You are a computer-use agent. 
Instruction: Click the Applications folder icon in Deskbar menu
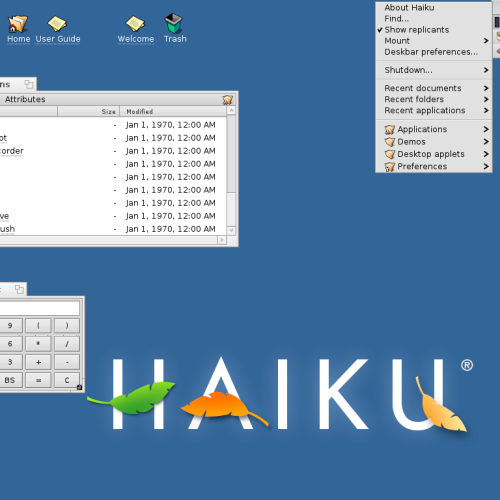click(390, 129)
